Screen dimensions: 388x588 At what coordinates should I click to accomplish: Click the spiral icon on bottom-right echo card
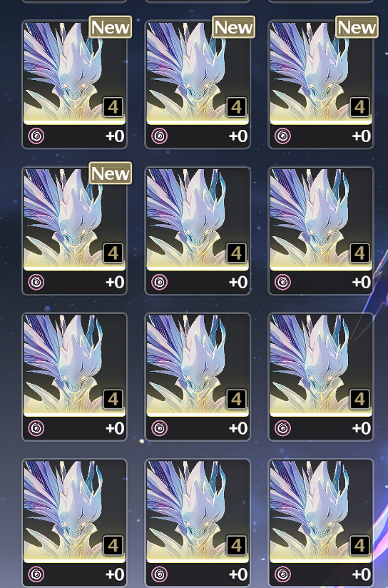[282, 574]
